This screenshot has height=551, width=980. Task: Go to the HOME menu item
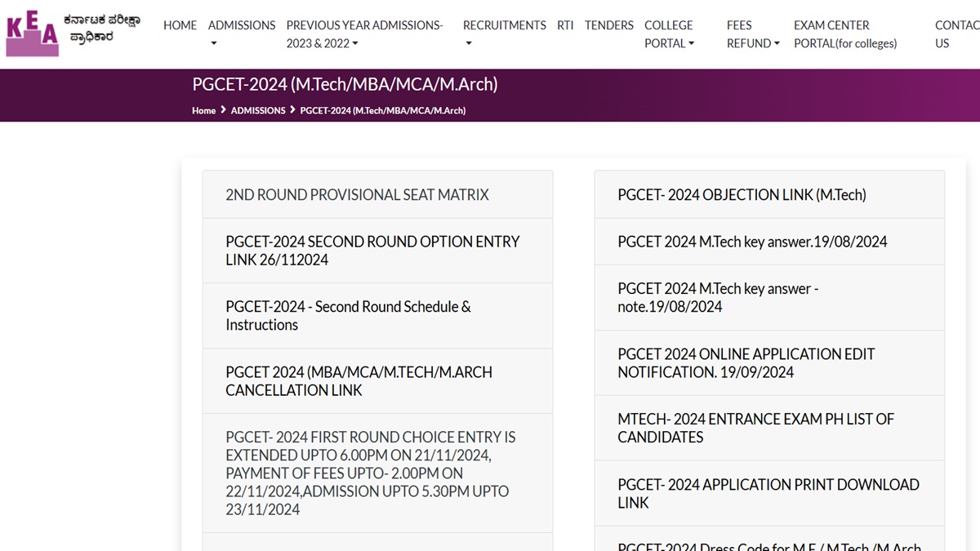180,25
